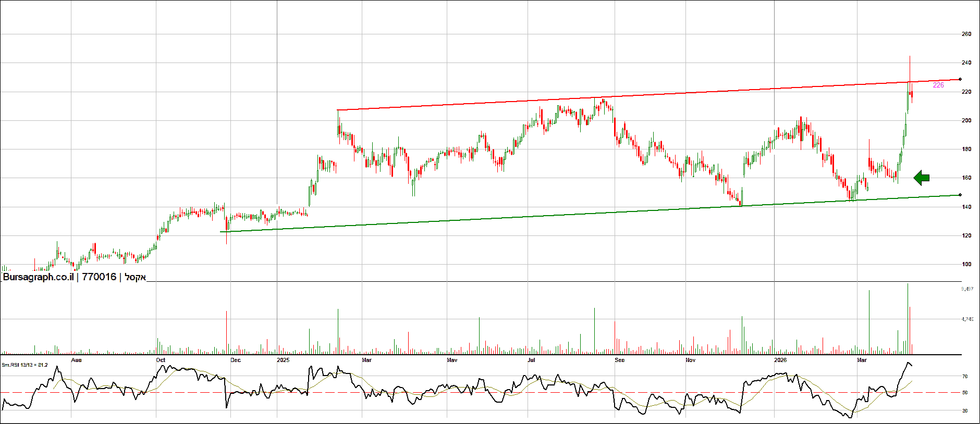Click the 2026 year label on the date axis
Screen dimensions: 980x424
780,360
